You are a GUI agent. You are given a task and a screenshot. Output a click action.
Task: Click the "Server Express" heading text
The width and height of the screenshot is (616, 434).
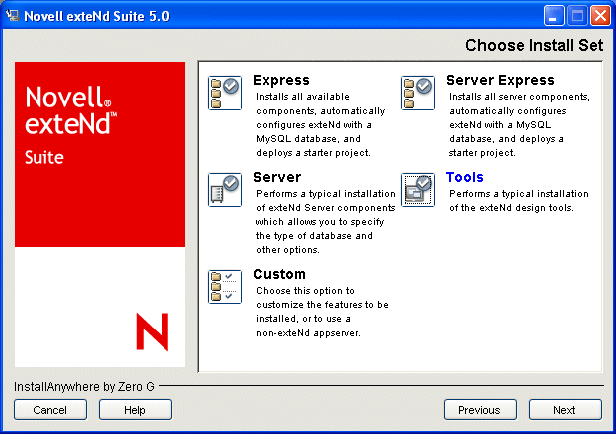pyautogui.click(x=500, y=80)
